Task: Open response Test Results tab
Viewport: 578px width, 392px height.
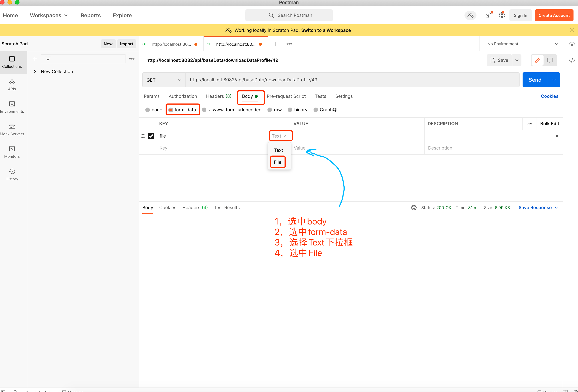Action: click(x=227, y=208)
